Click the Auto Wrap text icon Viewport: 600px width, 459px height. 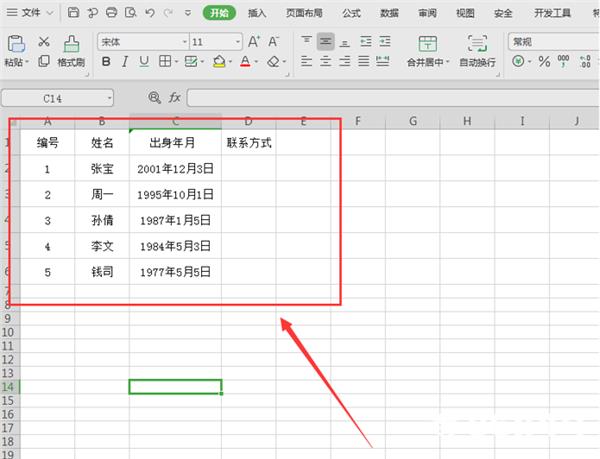tap(477, 43)
